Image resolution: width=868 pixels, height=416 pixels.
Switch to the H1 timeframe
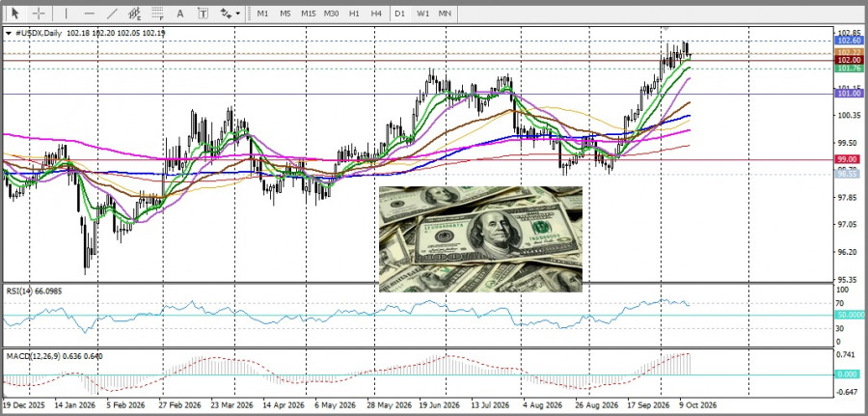[354, 14]
